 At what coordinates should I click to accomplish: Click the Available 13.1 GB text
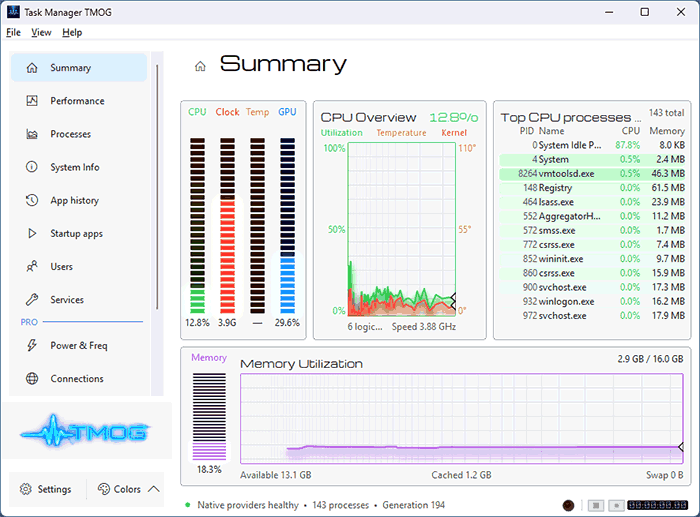[x=275, y=475]
